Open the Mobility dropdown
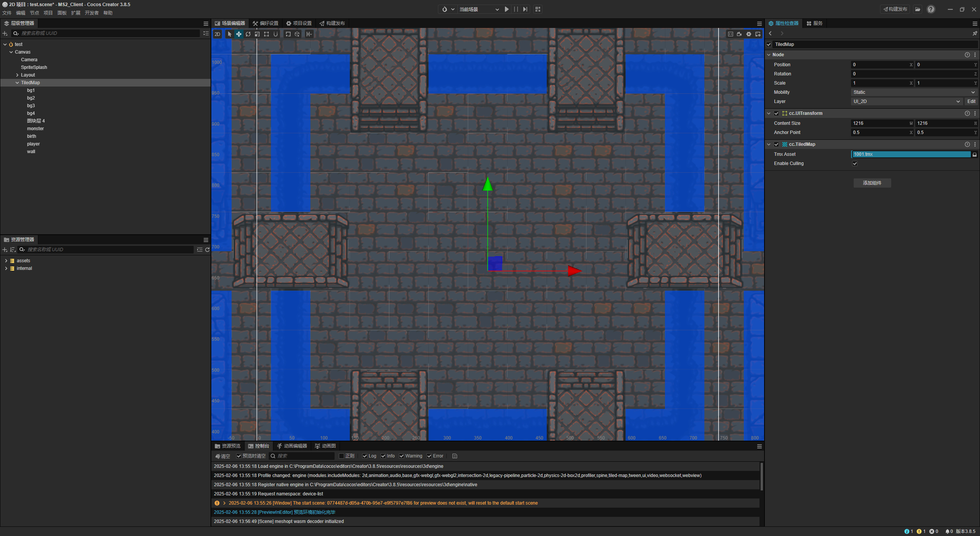This screenshot has width=980, height=536. point(913,92)
